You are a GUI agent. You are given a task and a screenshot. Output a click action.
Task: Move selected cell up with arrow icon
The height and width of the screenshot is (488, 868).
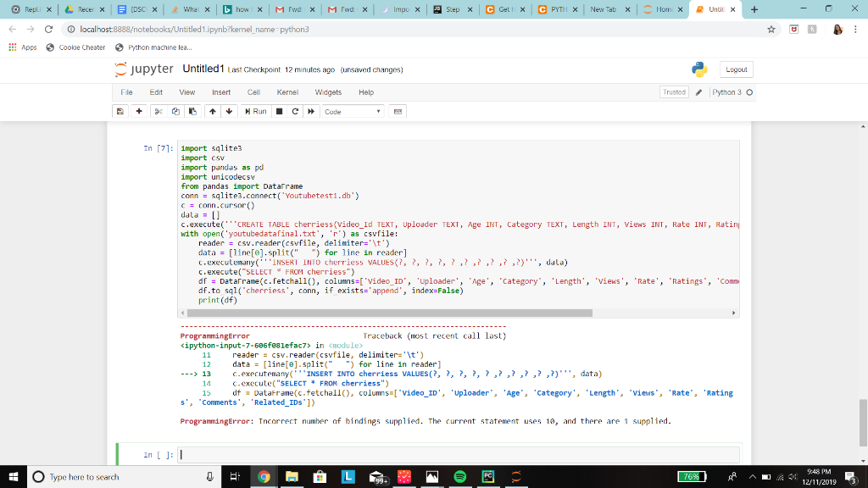point(214,111)
